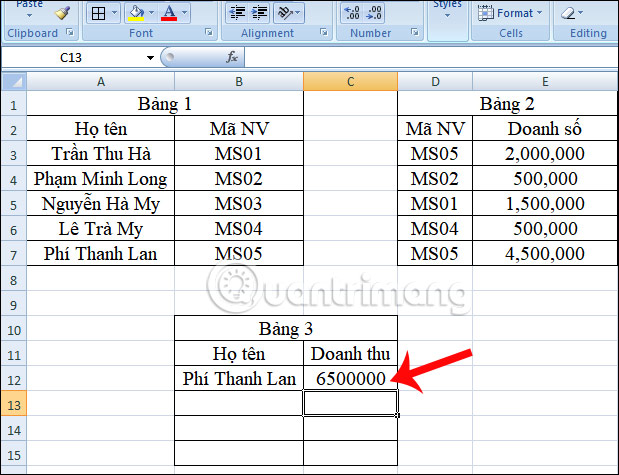Open the Clipboard dialog launcher
Image resolution: width=619 pixels, height=475 pixels.
pyautogui.click(x=70, y=32)
